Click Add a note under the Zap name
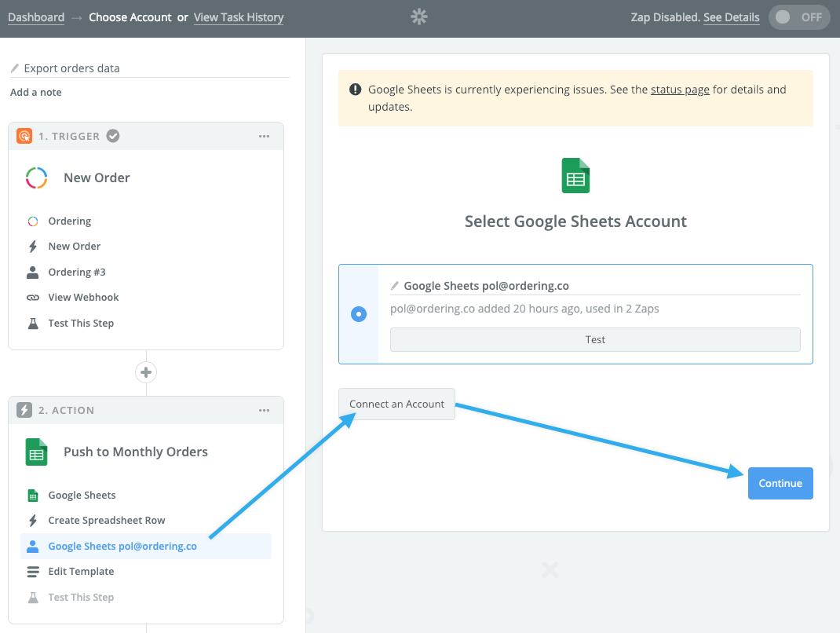840x633 pixels. point(36,92)
